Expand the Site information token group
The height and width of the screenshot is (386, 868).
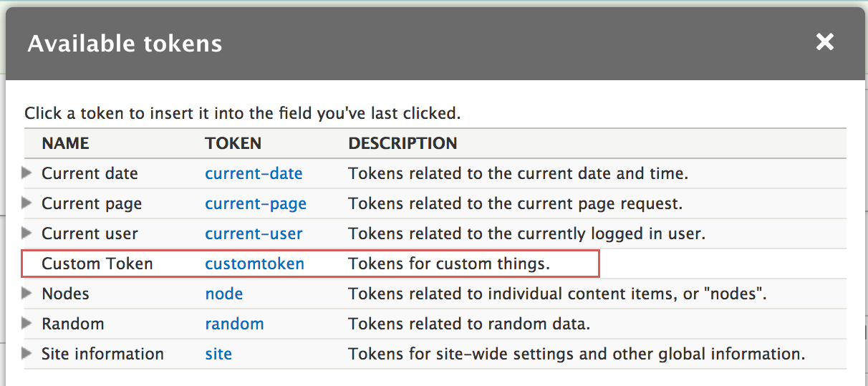[27, 353]
